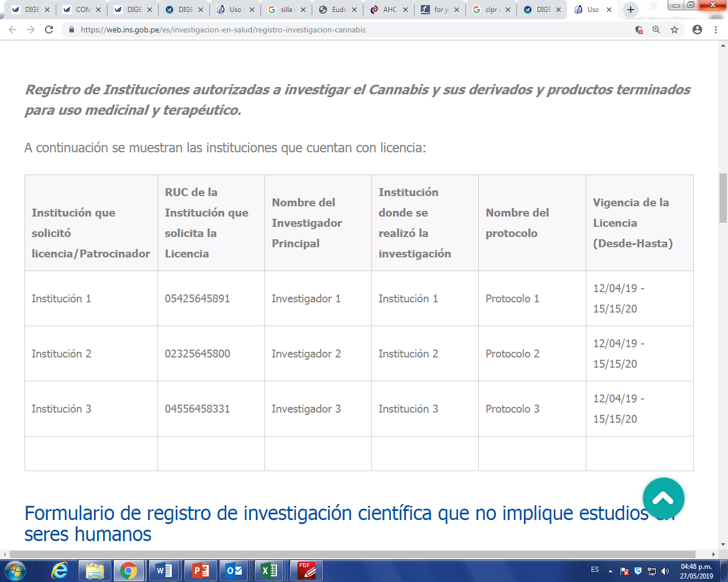Click the vertical scrollbar down arrow
This screenshot has height=582, width=728.
[723, 544]
